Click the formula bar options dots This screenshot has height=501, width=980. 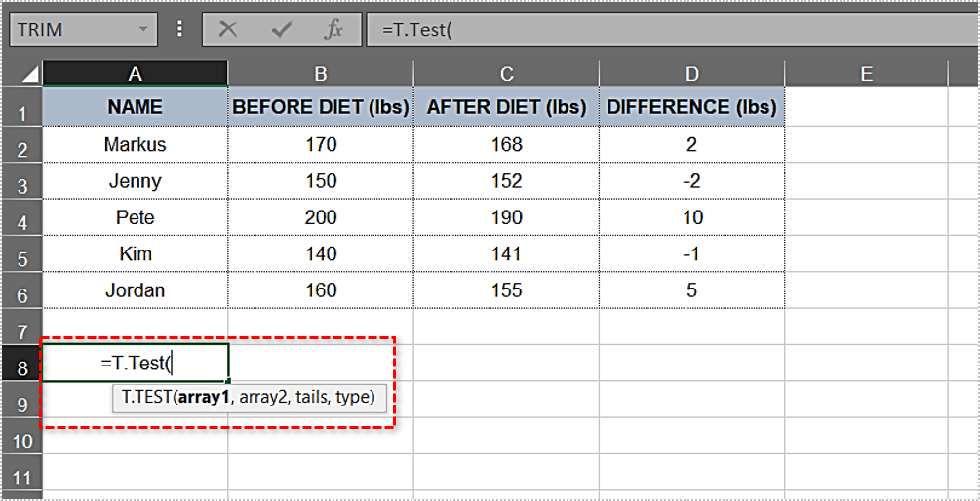(x=180, y=29)
